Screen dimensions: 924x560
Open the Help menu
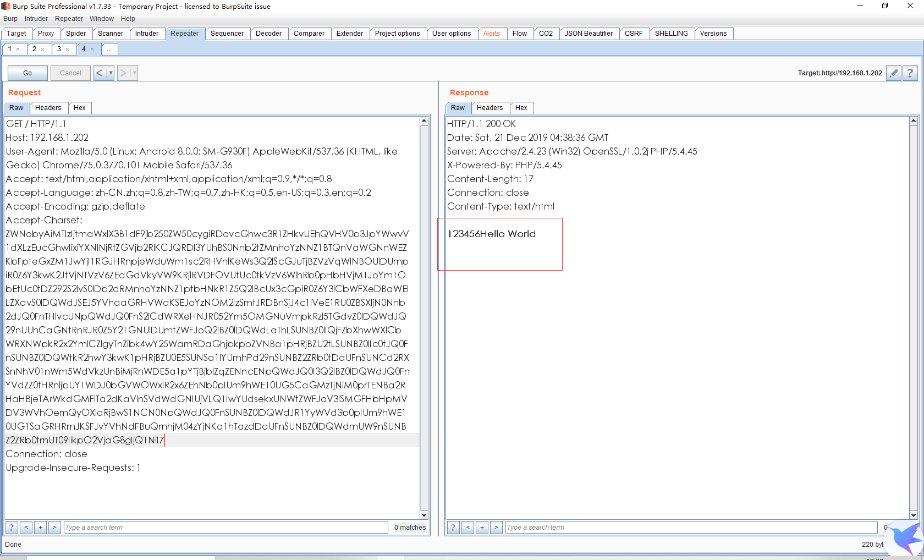pyautogui.click(x=128, y=19)
